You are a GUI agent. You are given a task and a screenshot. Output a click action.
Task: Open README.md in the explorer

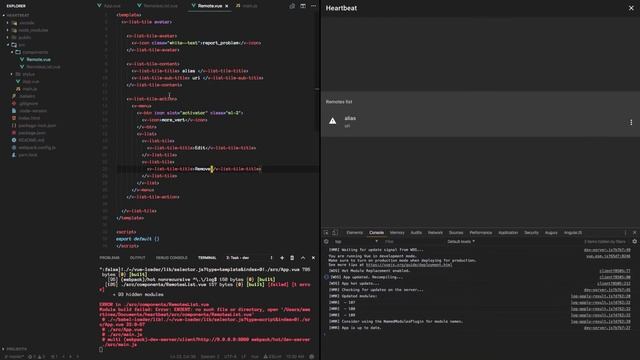point(31,140)
